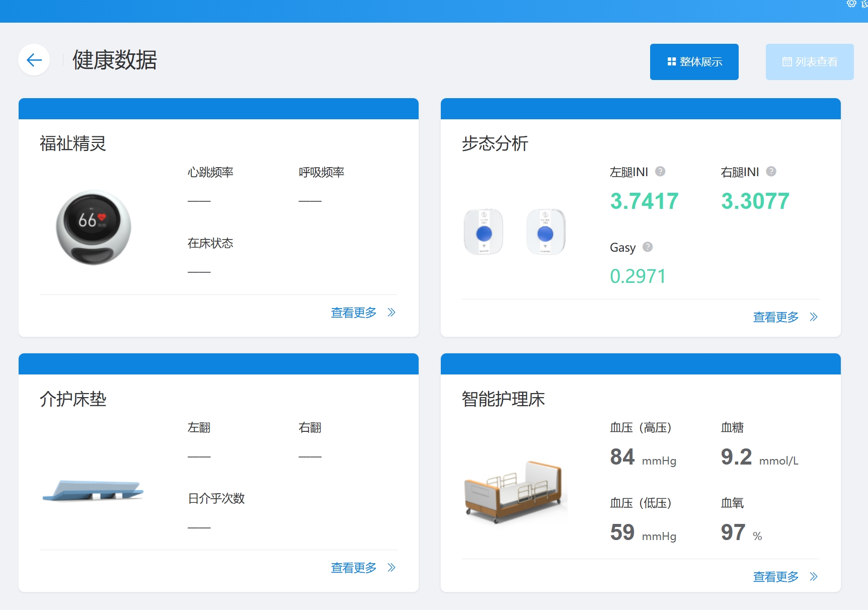
Task: Switch to 列表查看 view
Action: point(809,62)
